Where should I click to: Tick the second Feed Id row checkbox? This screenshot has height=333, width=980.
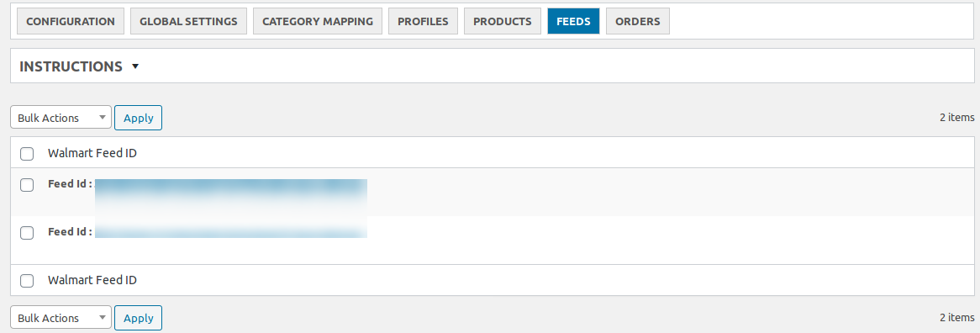click(x=27, y=232)
